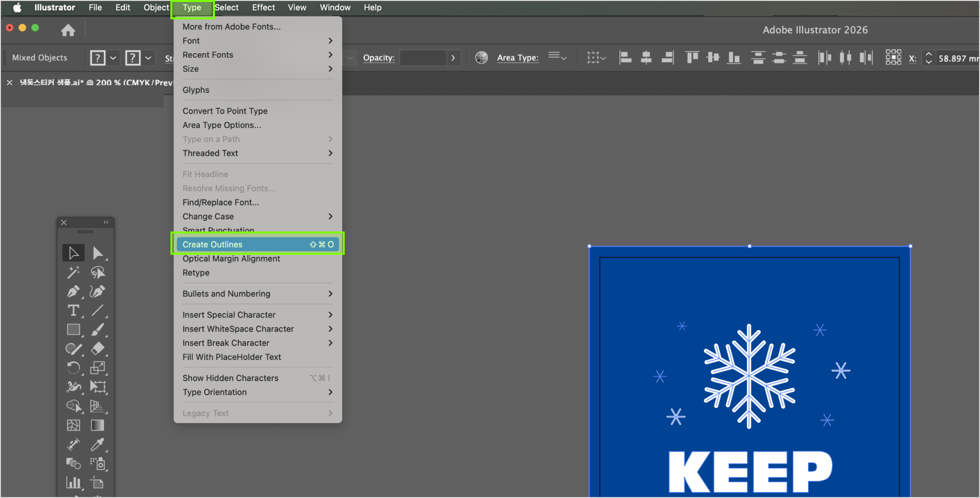Viewport: 980px width, 498px height.
Task: Toggle Show Hidden Characters
Action: [x=230, y=378]
